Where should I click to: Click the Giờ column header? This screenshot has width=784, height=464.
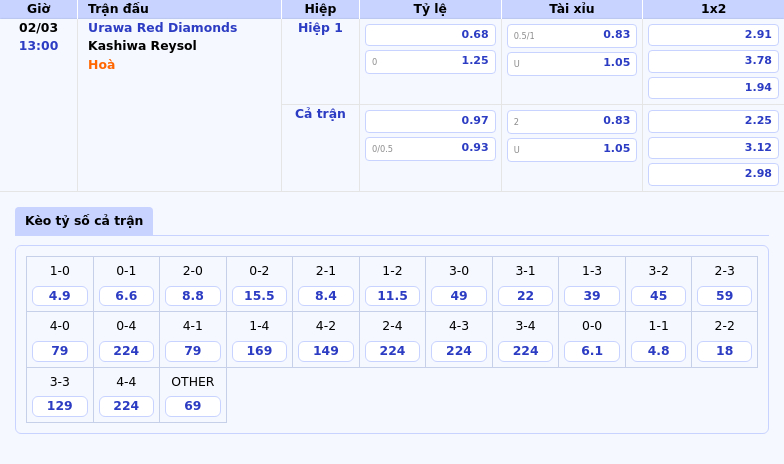[x=38, y=9]
